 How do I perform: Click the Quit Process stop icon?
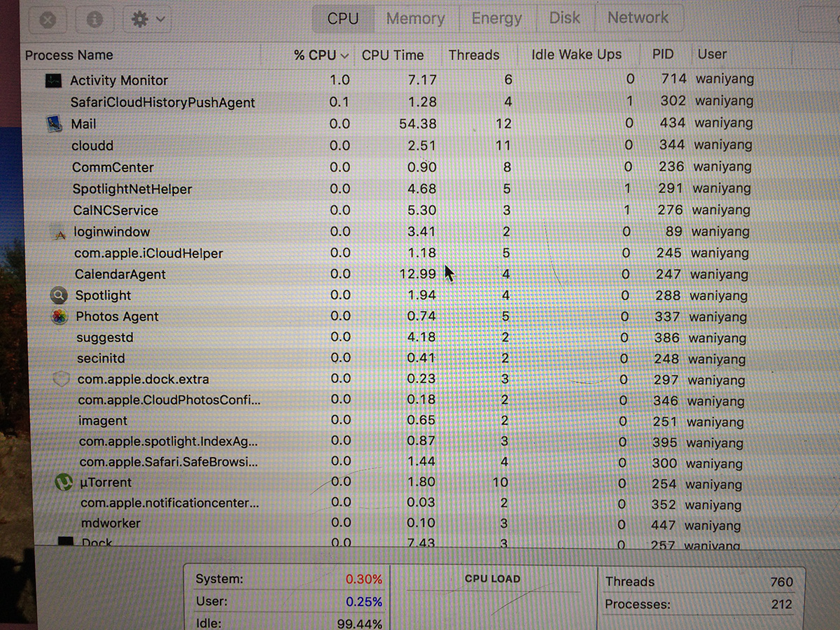pyautogui.click(x=48, y=20)
